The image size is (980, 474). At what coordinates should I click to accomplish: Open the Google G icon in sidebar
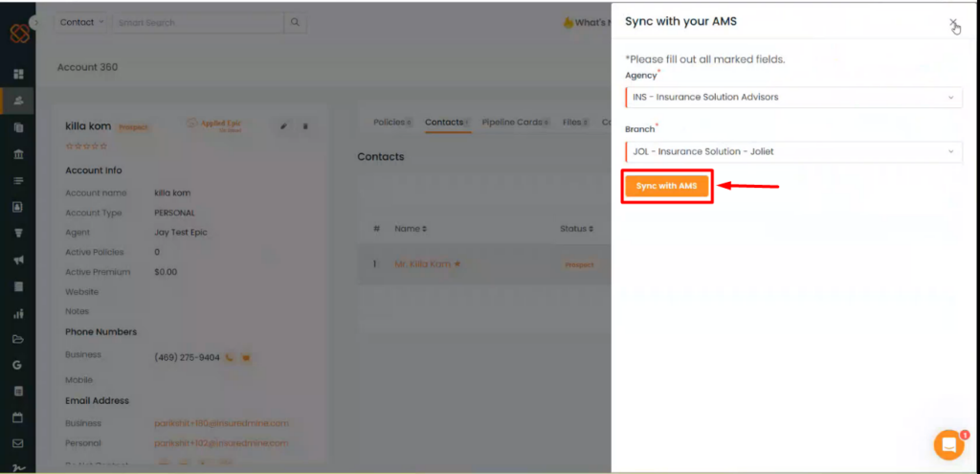click(x=18, y=365)
